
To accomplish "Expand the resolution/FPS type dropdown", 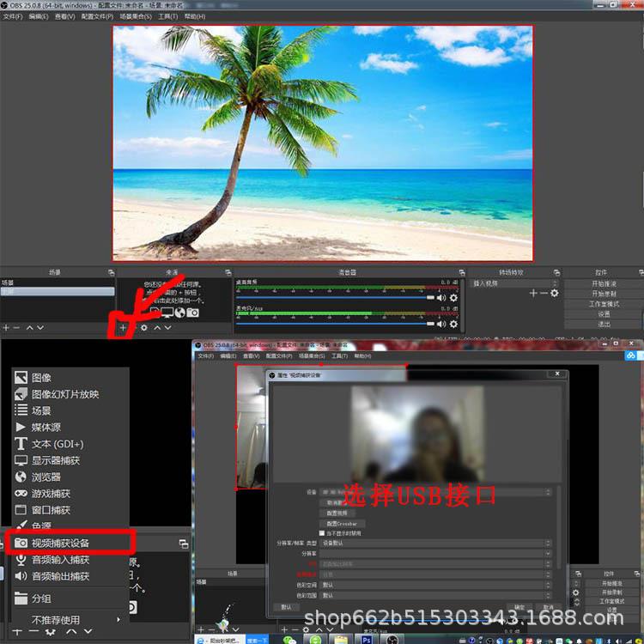I will [x=434, y=543].
